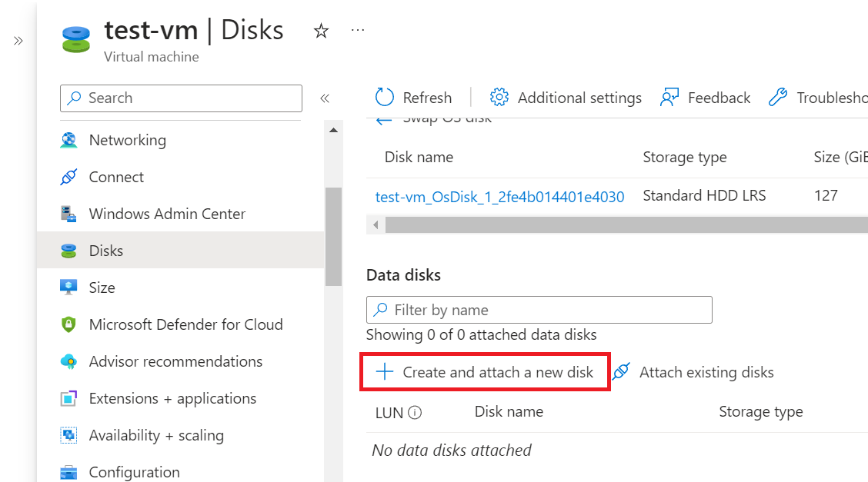Open the Connect menu item
This screenshot has width=868, height=482.
click(116, 177)
